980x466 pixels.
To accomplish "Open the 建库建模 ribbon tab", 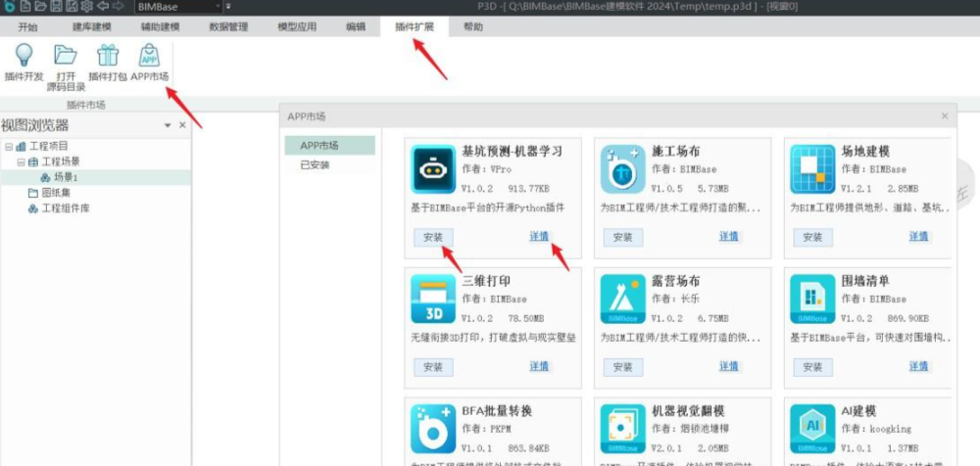I will coord(92,26).
